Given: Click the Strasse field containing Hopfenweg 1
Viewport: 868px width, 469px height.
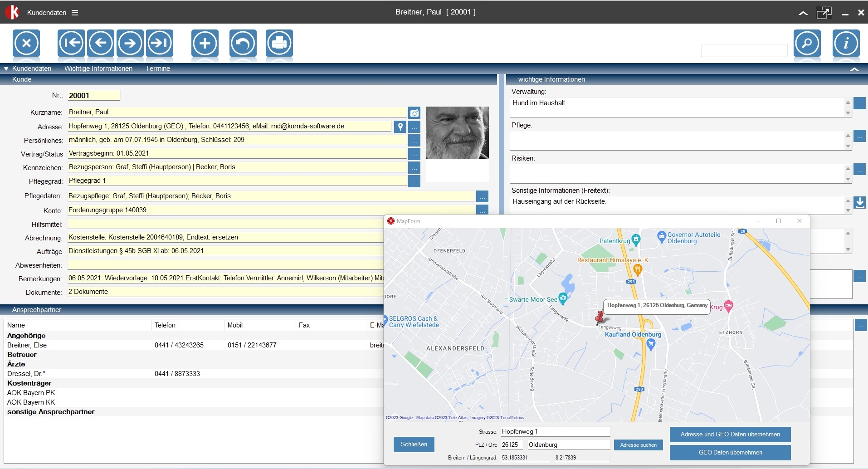Looking at the screenshot, I should coord(555,432).
